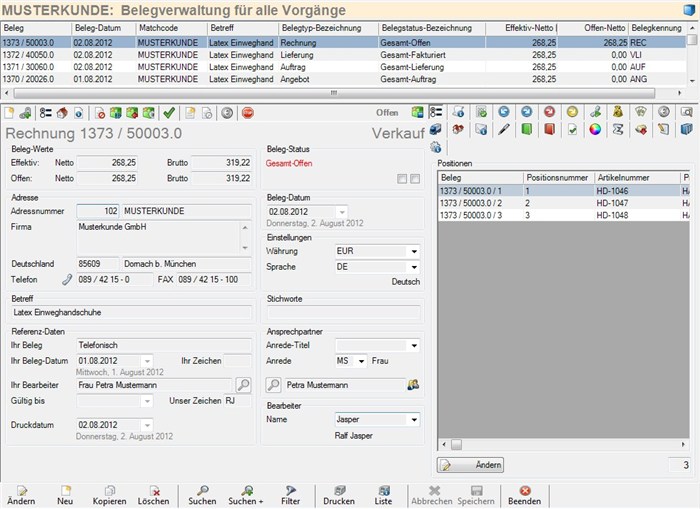Open the color wheel icon

point(595,130)
